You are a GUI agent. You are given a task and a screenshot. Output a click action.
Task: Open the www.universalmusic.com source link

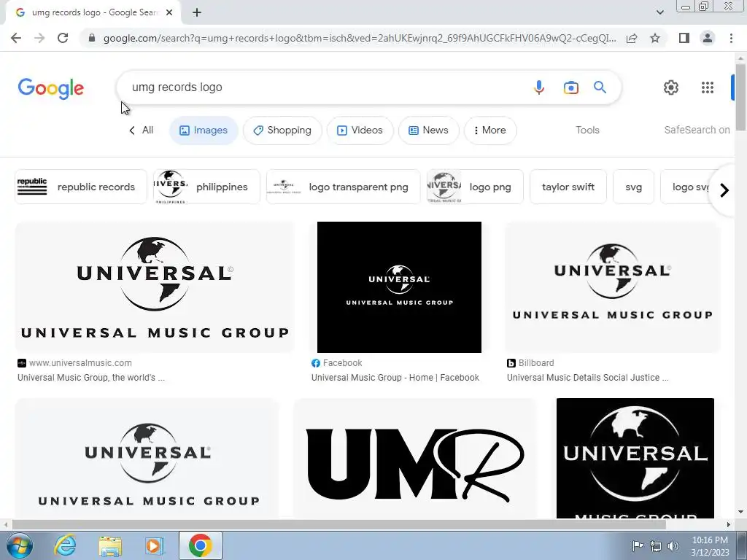point(75,363)
